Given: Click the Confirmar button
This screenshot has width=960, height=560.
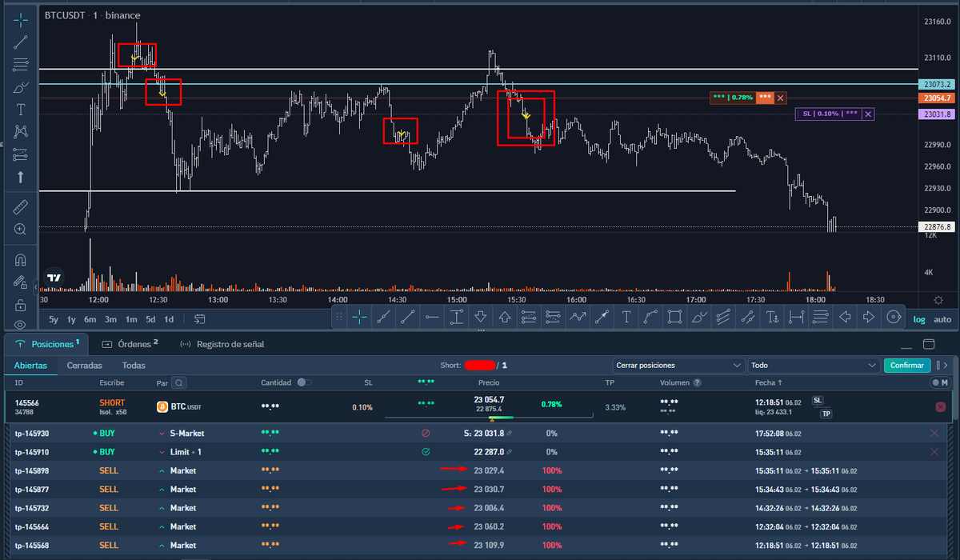Looking at the screenshot, I should tap(908, 365).
